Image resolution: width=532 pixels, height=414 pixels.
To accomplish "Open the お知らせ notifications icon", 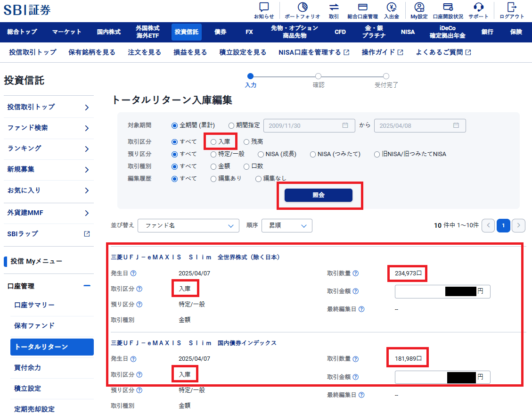I will point(263,7).
